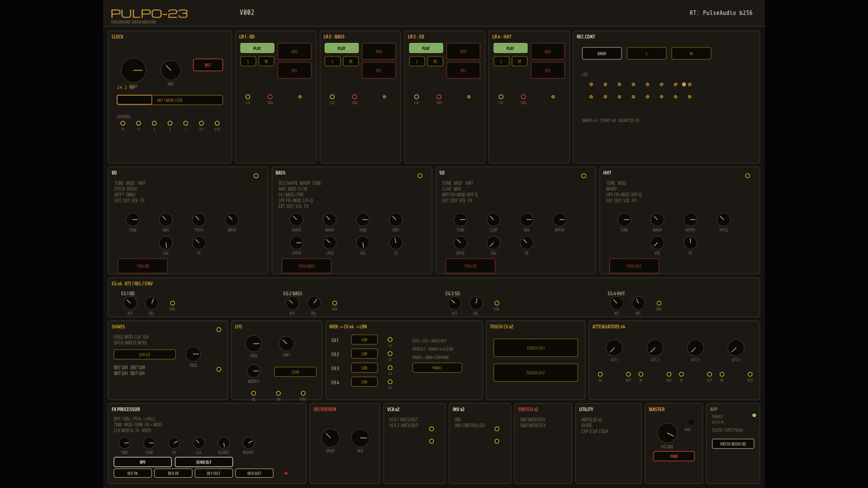Viewport: 868px width, 488px height.
Task: Toggle PLAY on LR2-BASS looper
Action: click(342, 48)
